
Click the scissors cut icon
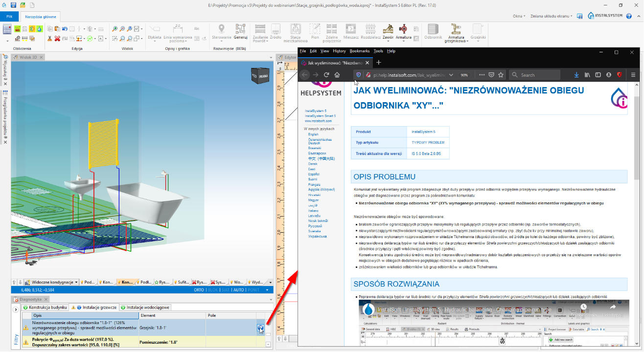coord(50,38)
